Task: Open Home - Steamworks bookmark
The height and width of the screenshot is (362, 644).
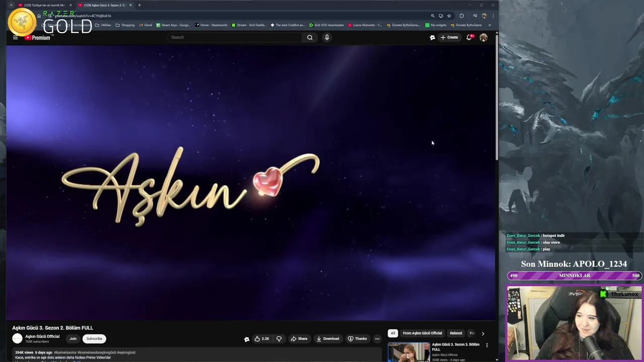Action: click(x=211, y=25)
